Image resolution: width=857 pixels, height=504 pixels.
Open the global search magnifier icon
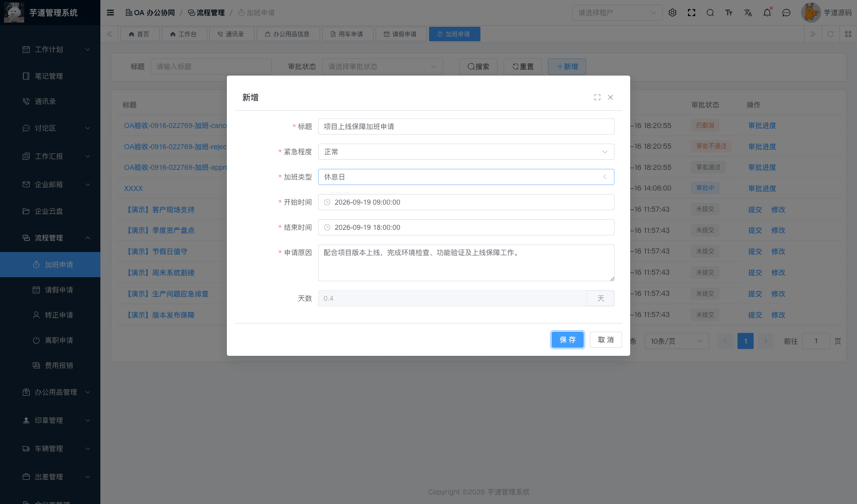point(710,13)
